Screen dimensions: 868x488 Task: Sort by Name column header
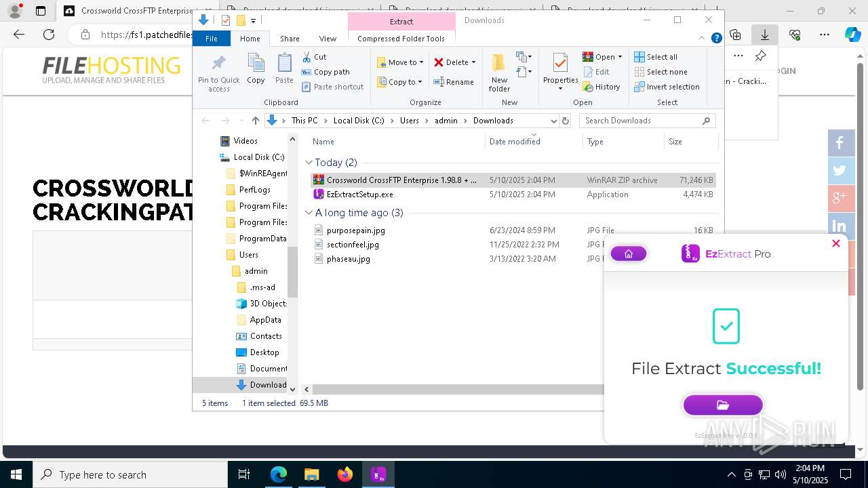[397, 142]
